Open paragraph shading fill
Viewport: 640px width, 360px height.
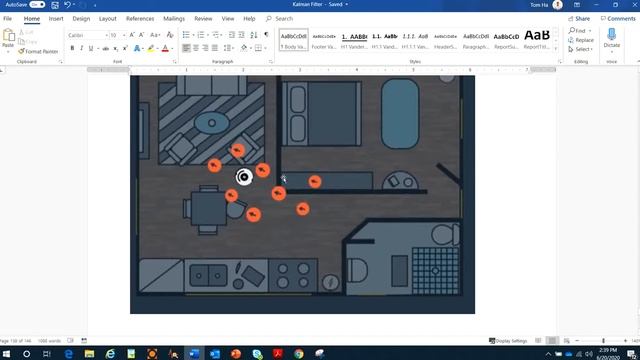(x=244, y=48)
